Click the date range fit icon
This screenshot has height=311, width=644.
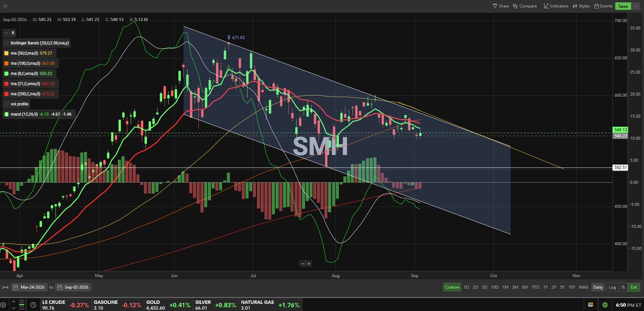5,287
